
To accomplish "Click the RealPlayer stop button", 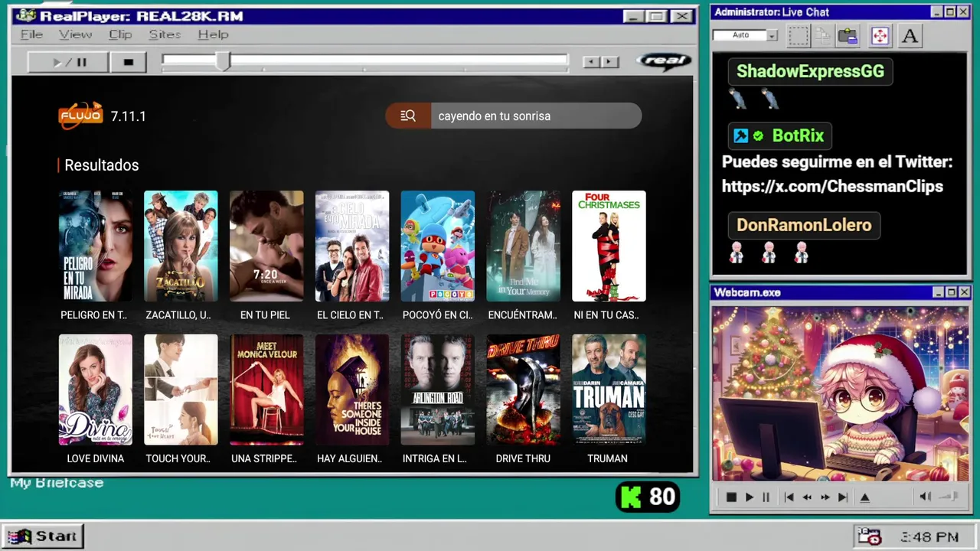I will click(129, 62).
